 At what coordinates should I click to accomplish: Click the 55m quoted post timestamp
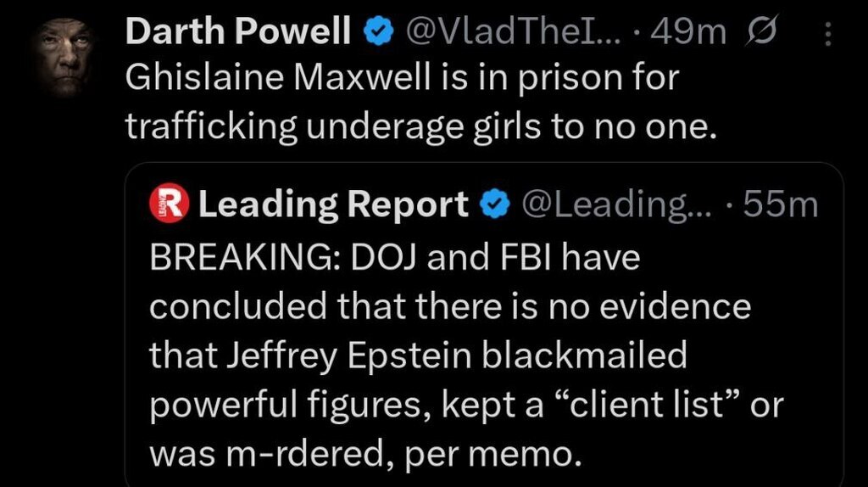click(x=776, y=204)
